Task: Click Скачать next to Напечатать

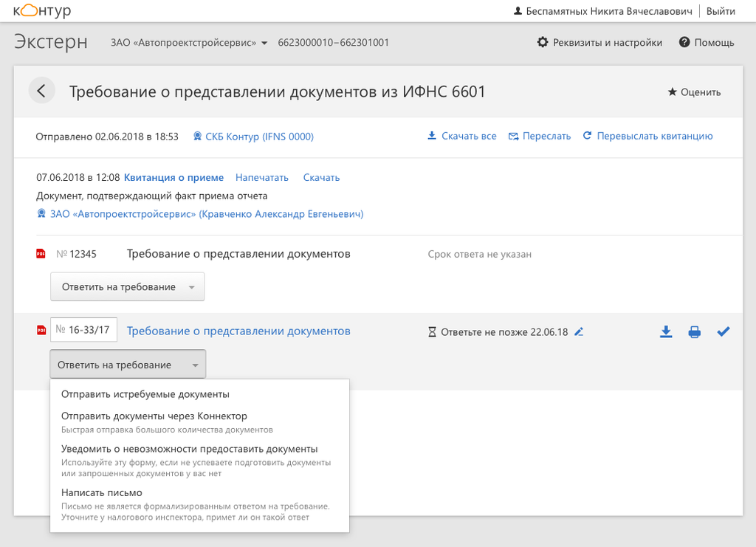Action: [x=321, y=177]
